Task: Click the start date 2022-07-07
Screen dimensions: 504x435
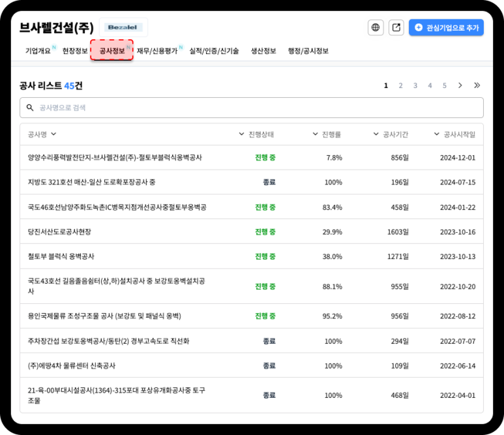Action: 458,341
